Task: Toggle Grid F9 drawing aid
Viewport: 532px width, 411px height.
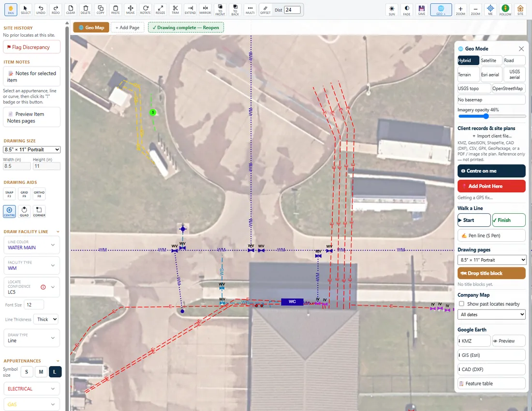Action: coord(24,194)
